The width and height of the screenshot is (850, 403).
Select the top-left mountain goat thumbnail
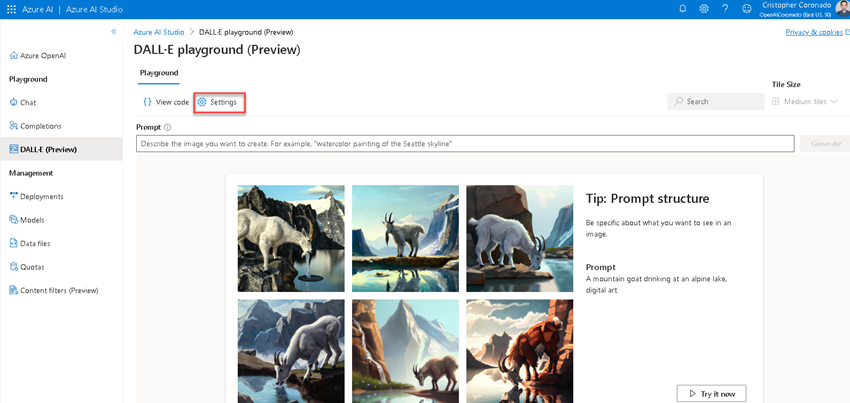(x=291, y=237)
